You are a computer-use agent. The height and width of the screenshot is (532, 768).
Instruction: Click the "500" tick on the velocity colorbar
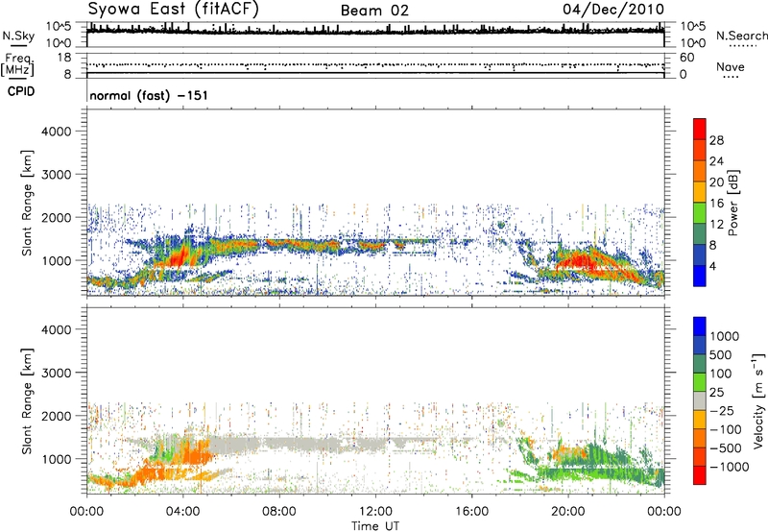720,354
